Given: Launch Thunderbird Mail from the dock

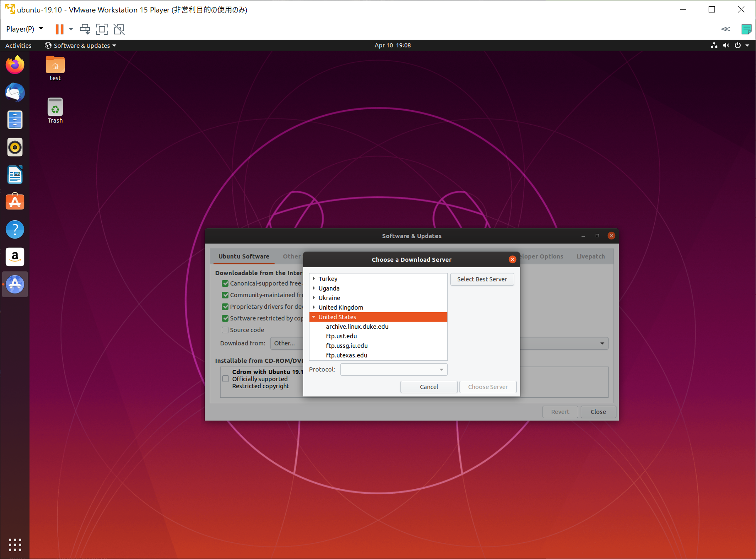Looking at the screenshot, I should pos(15,92).
